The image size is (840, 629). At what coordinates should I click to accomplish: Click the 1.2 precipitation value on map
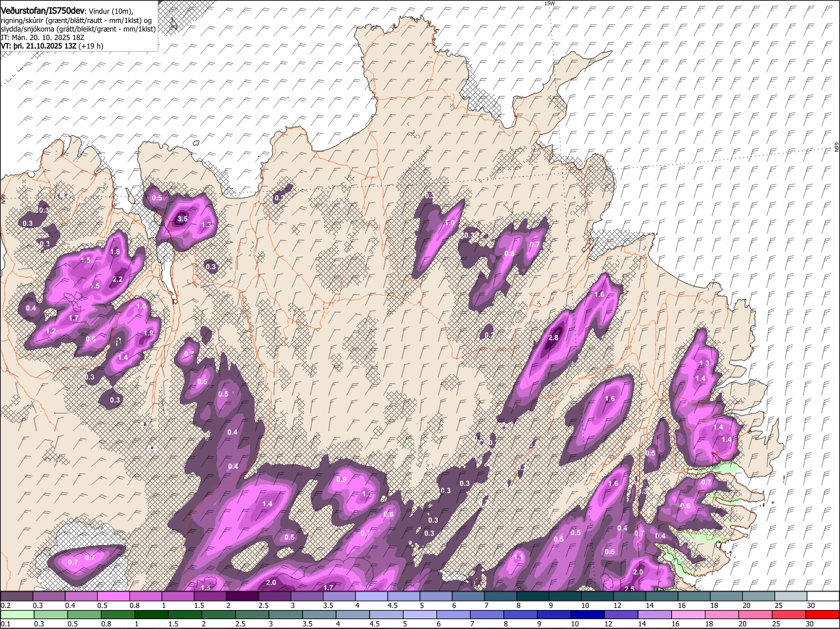51,331
